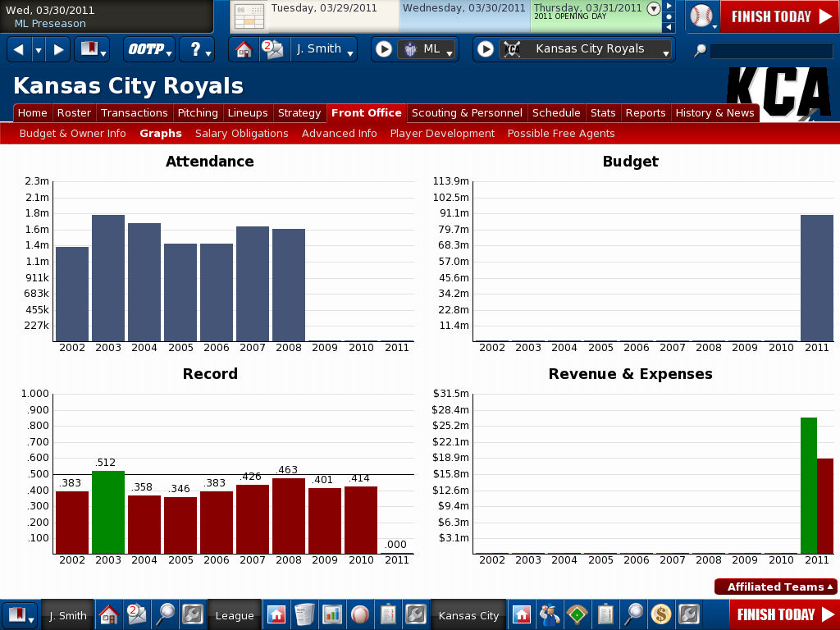Click manager home icon in bottom bar
Viewport: 840px width, 630px height.
coord(109,614)
